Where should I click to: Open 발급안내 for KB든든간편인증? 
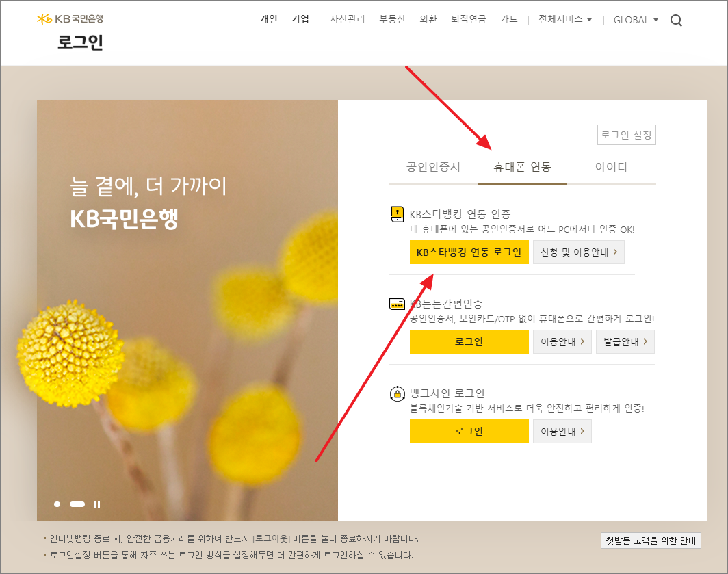(625, 342)
